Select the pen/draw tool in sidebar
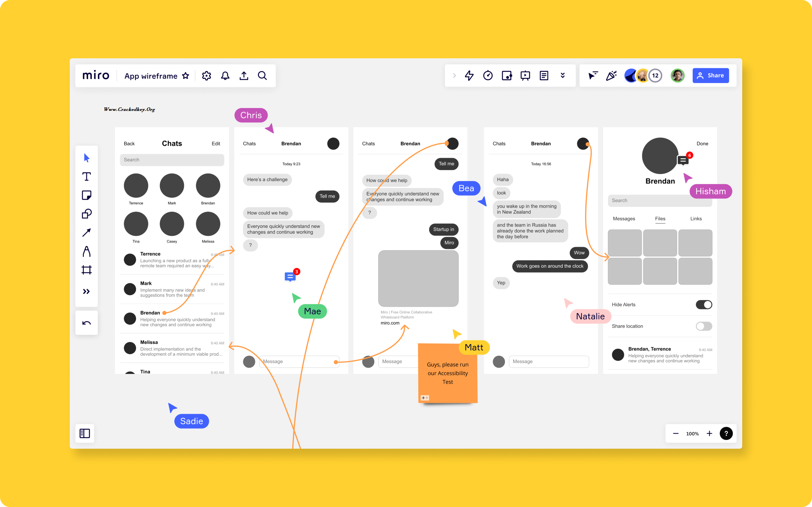The image size is (812, 507). 87,252
